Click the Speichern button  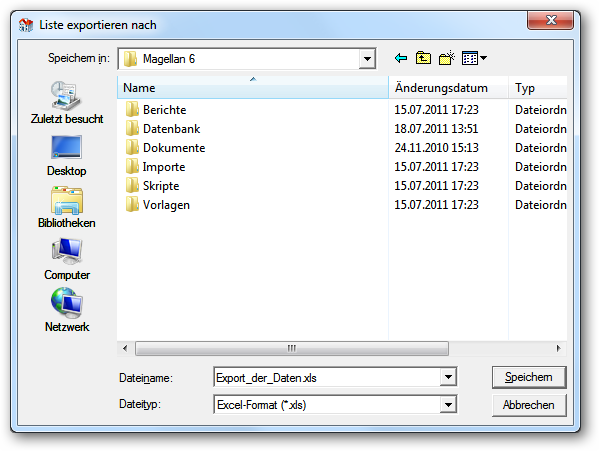529,377
